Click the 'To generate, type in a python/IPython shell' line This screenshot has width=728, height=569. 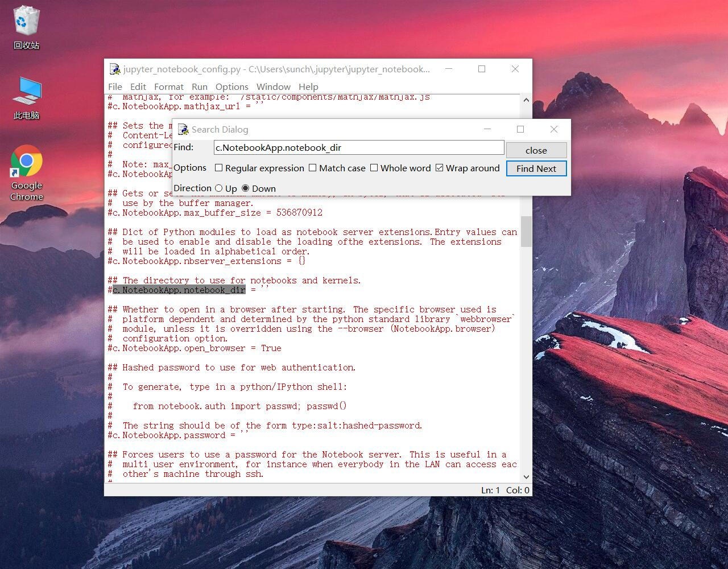click(227, 387)
